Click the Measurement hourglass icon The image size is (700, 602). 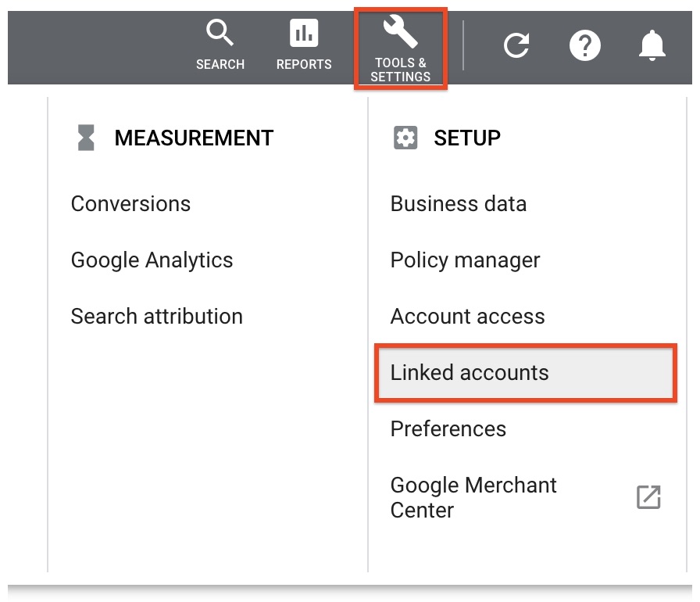coord(86,138)
